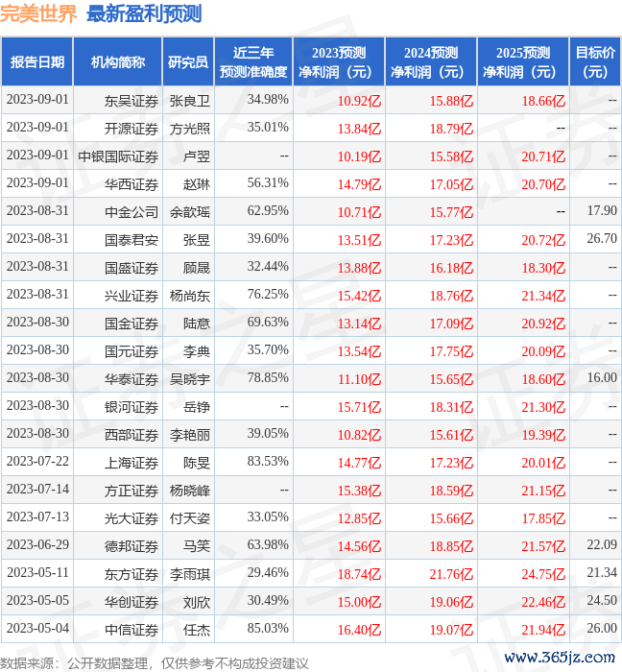
Task: Click the 2025预测净利润 column header
Action: click(523, 61)
